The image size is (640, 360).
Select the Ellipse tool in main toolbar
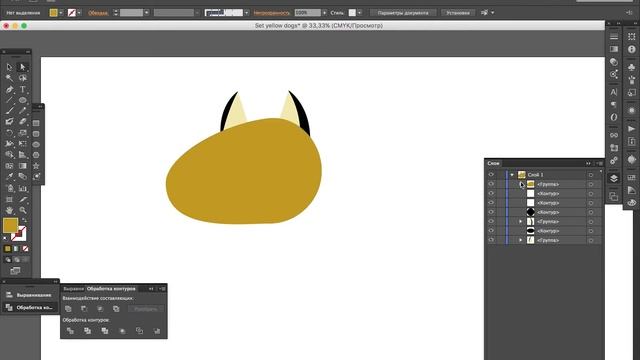pos(22,100)
